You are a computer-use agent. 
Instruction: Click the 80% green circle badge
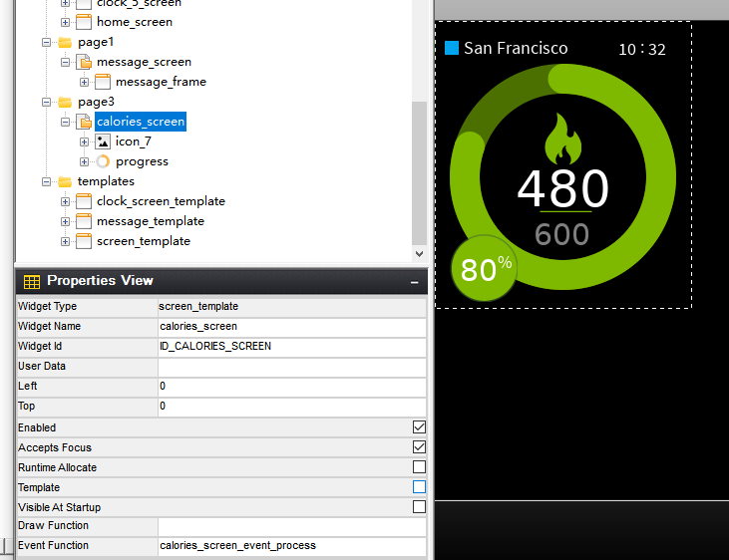point(484,268)
